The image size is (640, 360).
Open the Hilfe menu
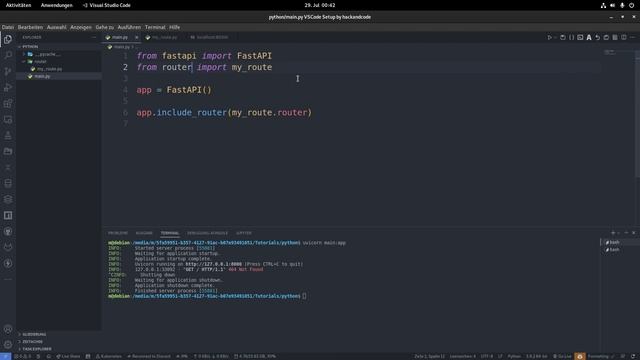tap(175, 27)
